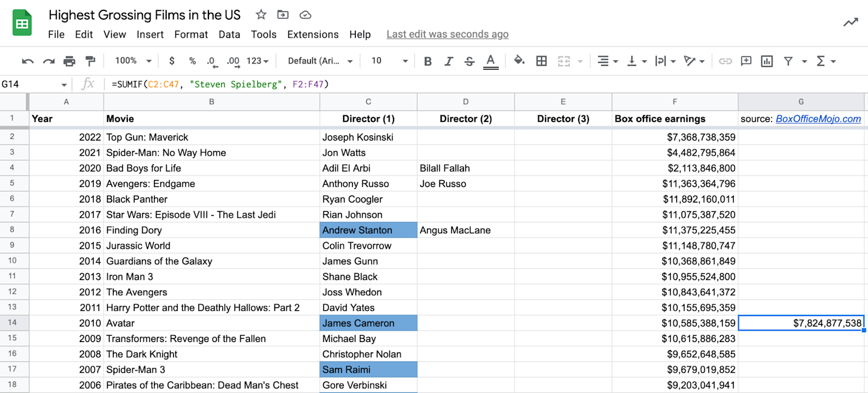Increase decimal places icon
This screenshot has width=868, height=393.
pos(233,61)
